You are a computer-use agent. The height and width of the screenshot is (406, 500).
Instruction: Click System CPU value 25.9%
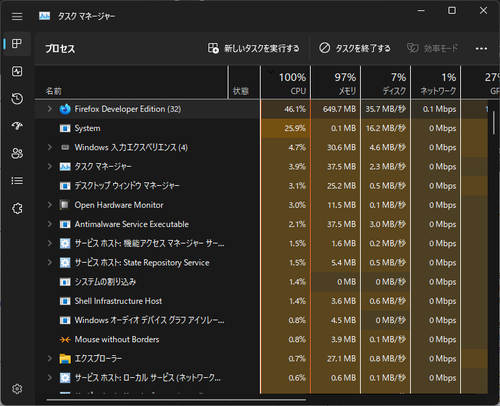pos(295,128)
